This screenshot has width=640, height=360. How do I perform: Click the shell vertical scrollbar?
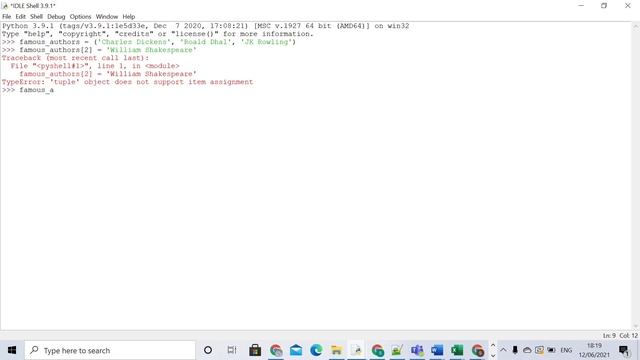tap(636, 176)
